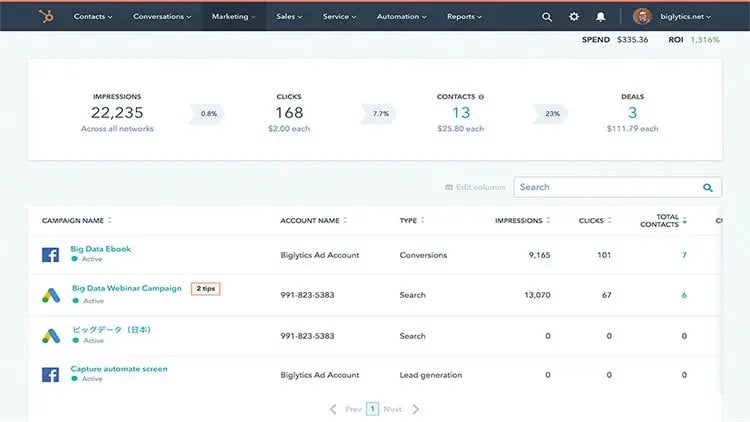The width and height of the screenshot is (750, 422).
Task: Click total contacts 6 for Webinar Campaign
Action: 684,295
